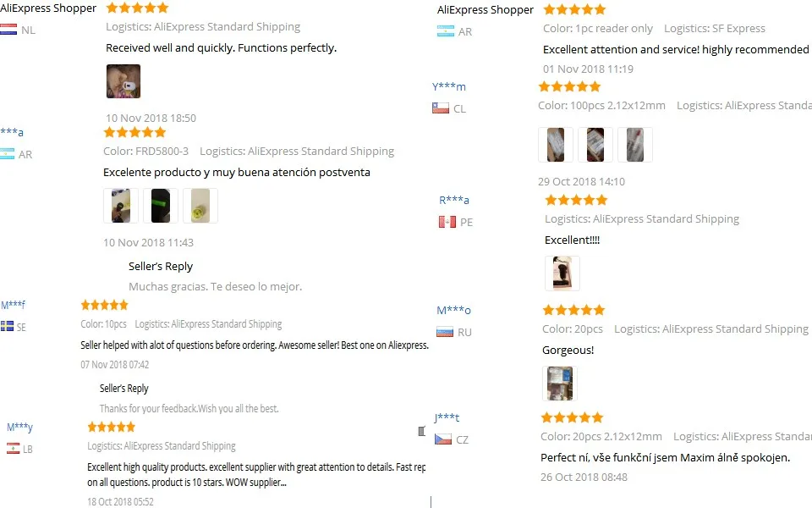Click the Lebanon flag icon next to LB
The width and height of the screenshot is (812, 508).
point(13,449)
